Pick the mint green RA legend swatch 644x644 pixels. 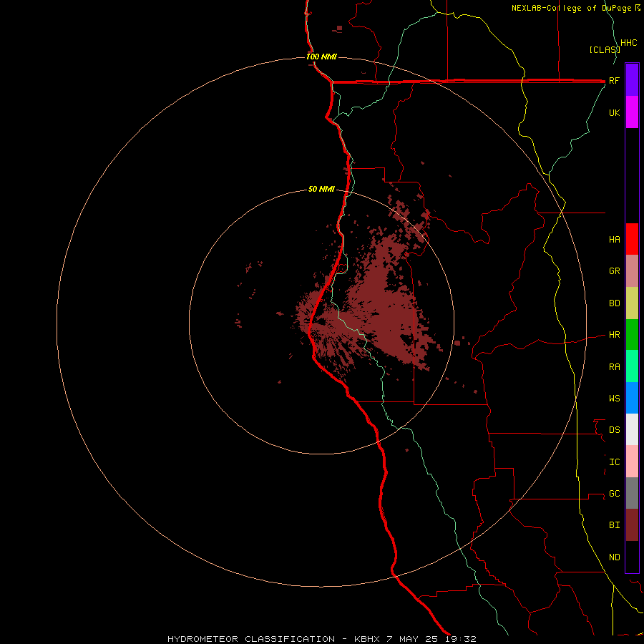click(x=632, y=366)
